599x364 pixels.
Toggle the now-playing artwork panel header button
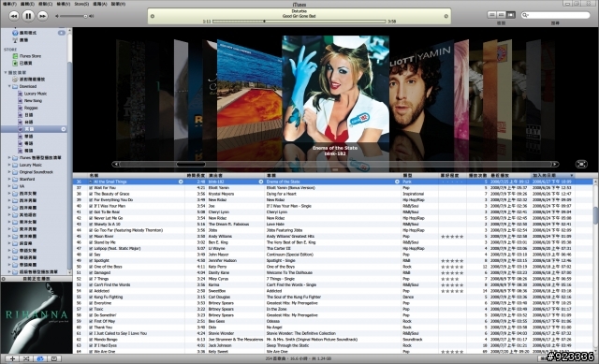pos(4,279)
